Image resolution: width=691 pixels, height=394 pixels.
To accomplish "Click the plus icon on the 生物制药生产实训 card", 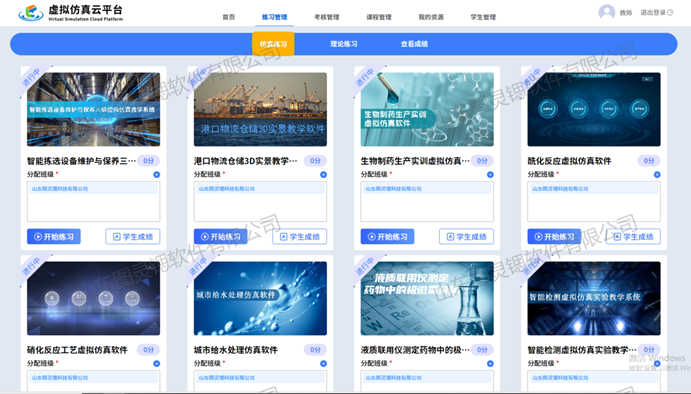I will (x=490, y=175).
